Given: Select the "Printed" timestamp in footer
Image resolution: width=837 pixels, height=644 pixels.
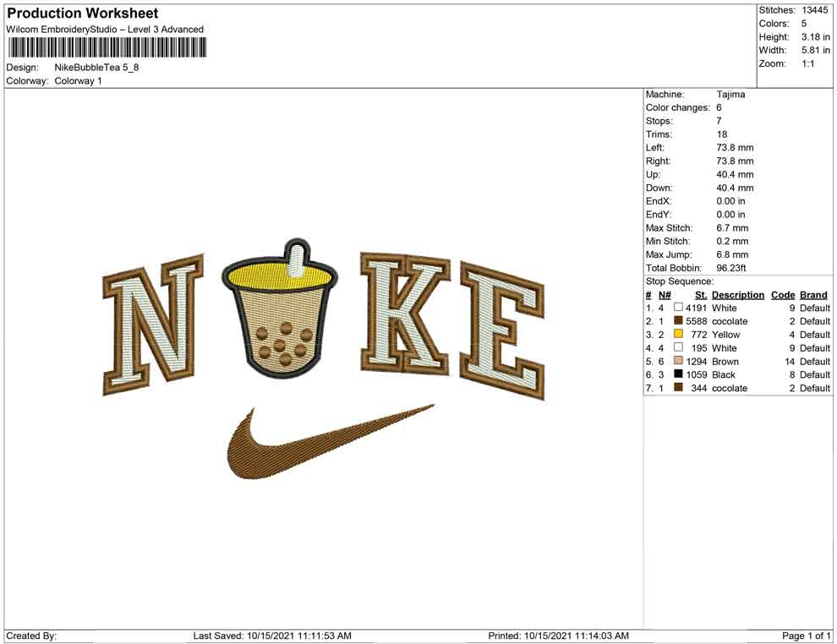Looking at the screenshot, I should (x=558, y=636).
